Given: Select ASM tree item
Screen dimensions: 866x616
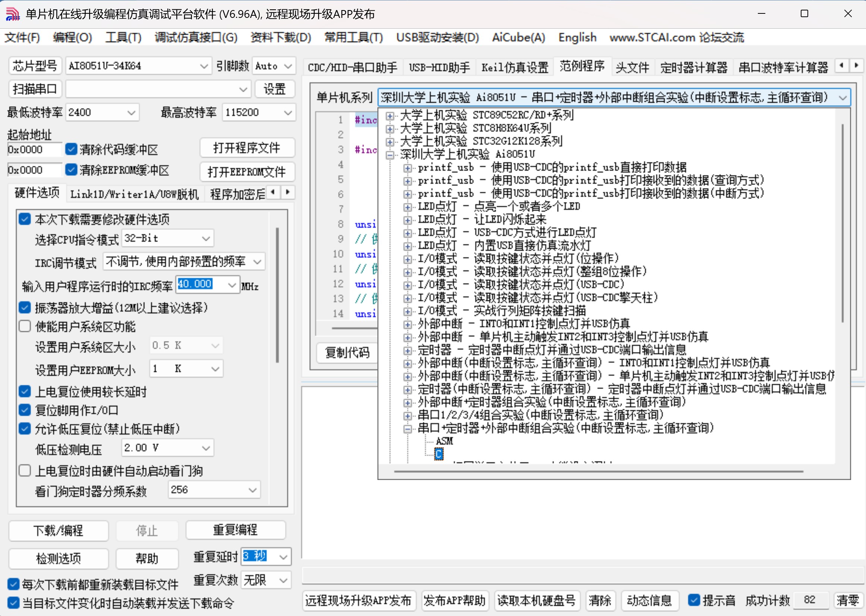Looking at the screenshot, I should tap(444, 441).
